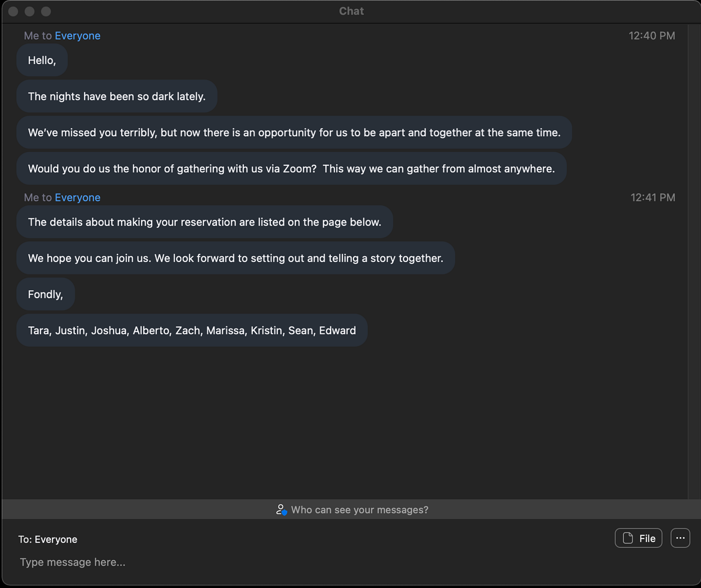Click the 12:41 PM timestamp
Viewport: 701px width, 588px height.
(x=652, y=197)
